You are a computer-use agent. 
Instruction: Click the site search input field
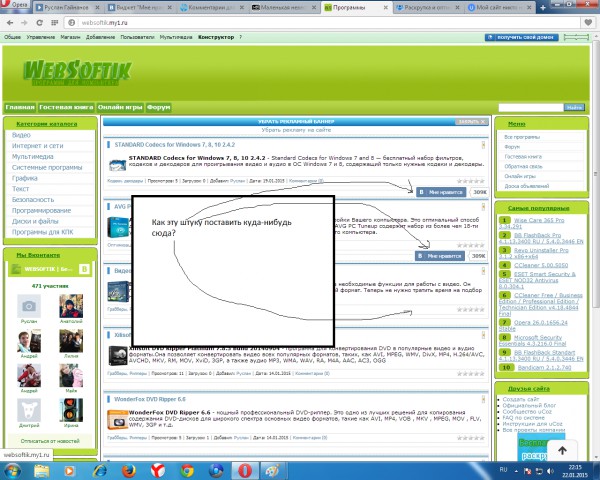coord(531,108)
